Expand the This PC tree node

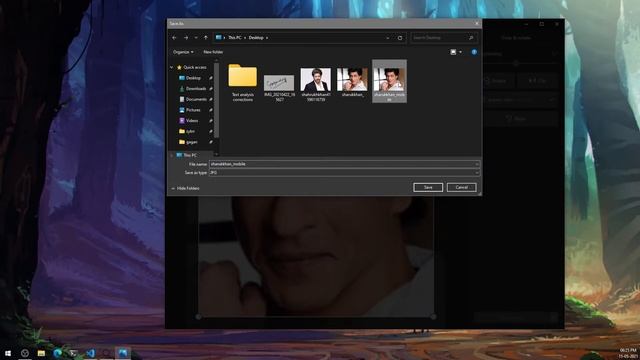171,155
